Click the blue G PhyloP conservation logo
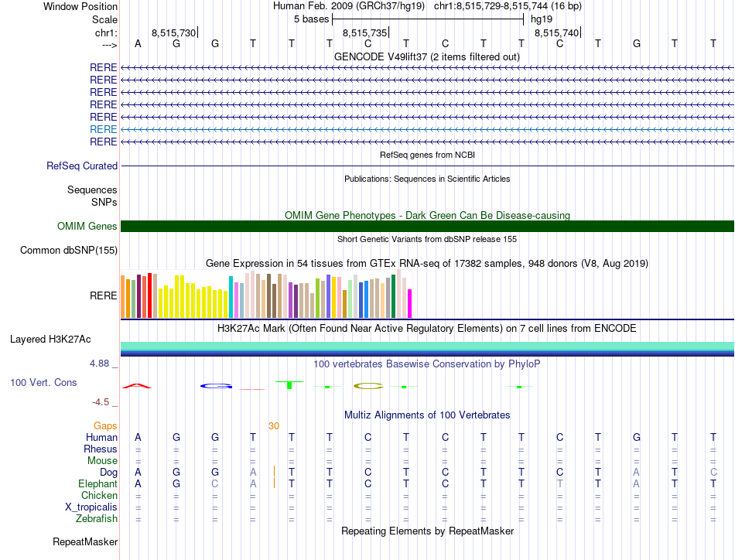The width and height of the screenshot is (735, 560). (216, 386)
